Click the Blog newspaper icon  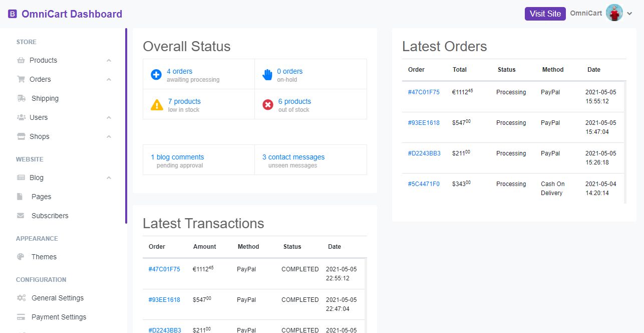coord(21,178)
